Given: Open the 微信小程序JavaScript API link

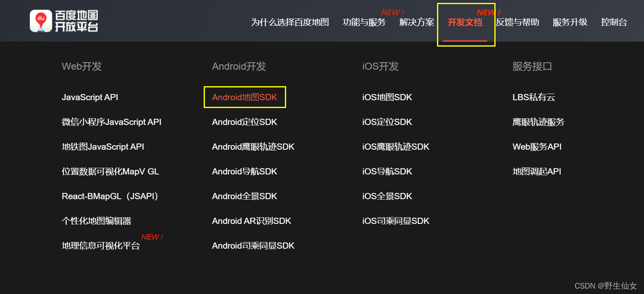Looking at the screenshot, I should pos(112,122).
